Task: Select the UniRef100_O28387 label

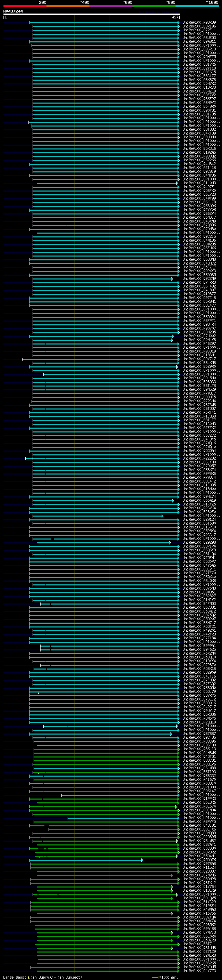Action: pyautogui.click(x=199, y=871)
